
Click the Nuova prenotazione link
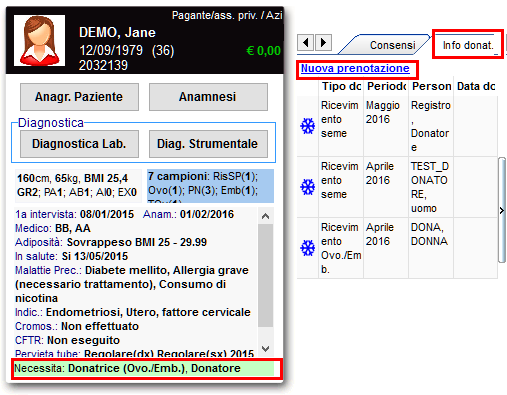click(355, 68)
